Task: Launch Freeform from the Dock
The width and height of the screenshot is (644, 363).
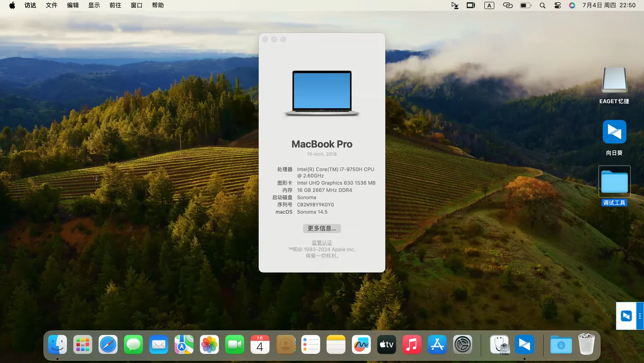Action: click(361, 345)
